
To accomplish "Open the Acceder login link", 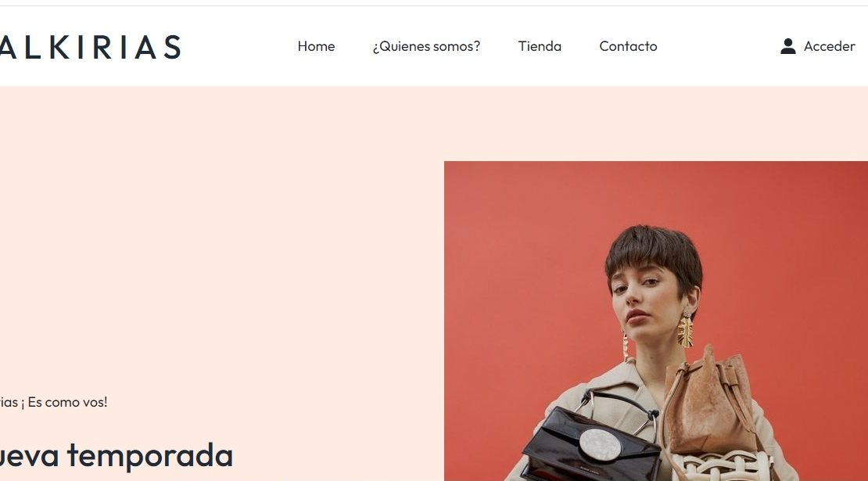I will tap(829, 46).
